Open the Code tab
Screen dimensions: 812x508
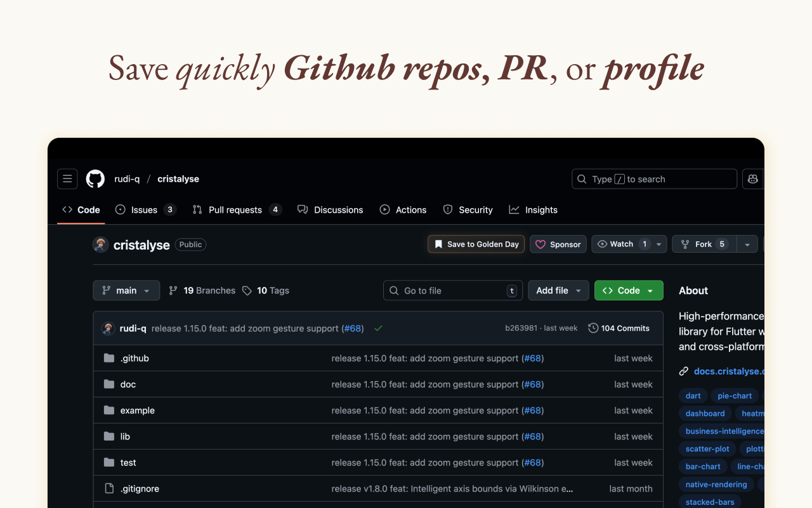coord(81,210)
